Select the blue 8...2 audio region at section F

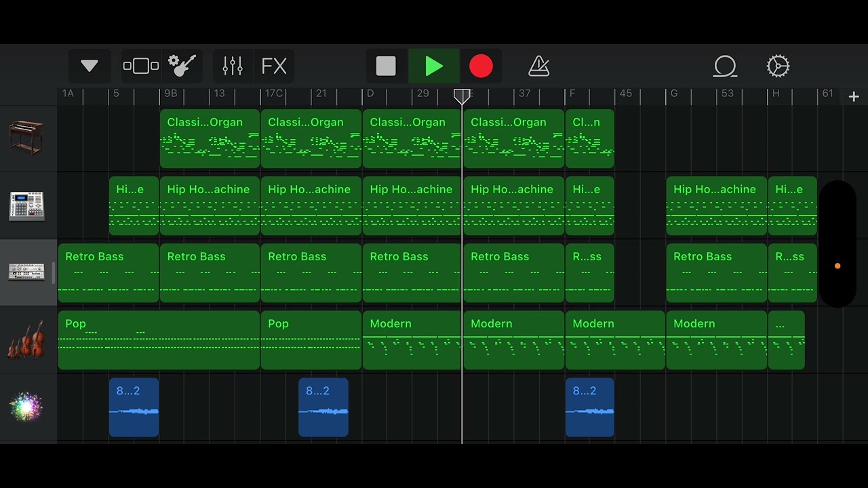pyautogui.click(x=589, y=407)
